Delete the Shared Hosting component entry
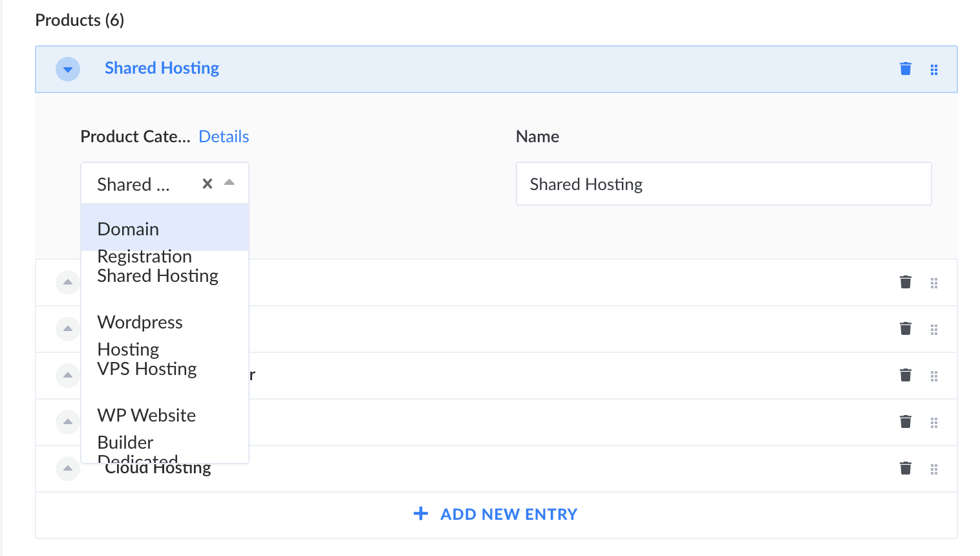This screenshot has width=980, height=556. (x=905, y=69)
